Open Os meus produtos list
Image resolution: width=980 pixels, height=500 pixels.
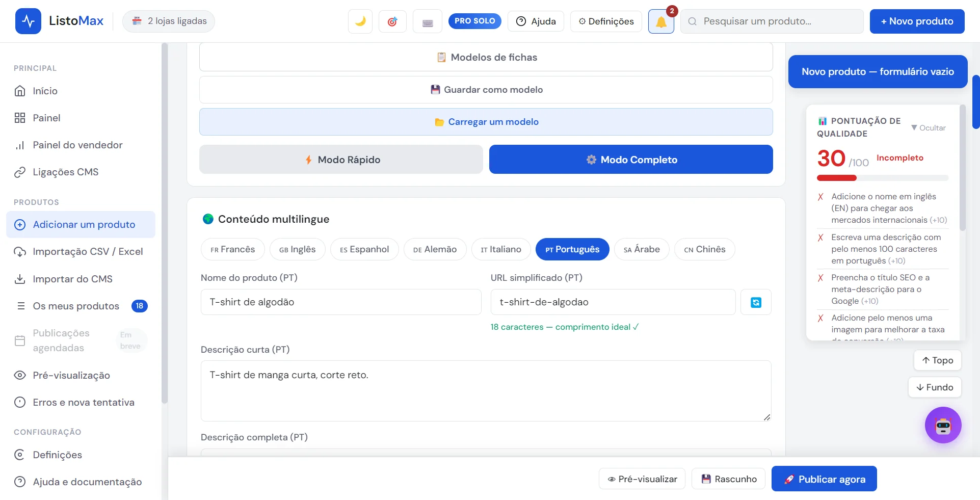(x=81, y=306)
